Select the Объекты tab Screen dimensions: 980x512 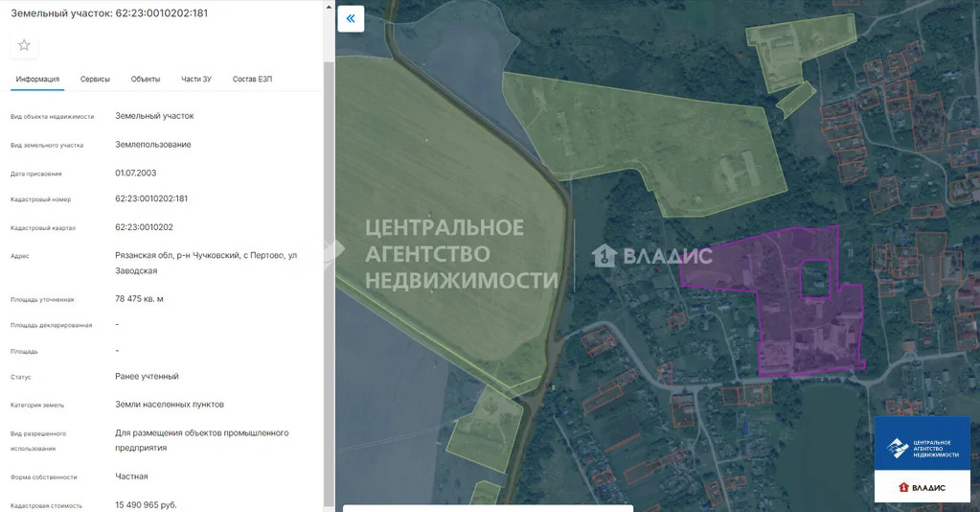pyautogui.click(x=146, y=79)
